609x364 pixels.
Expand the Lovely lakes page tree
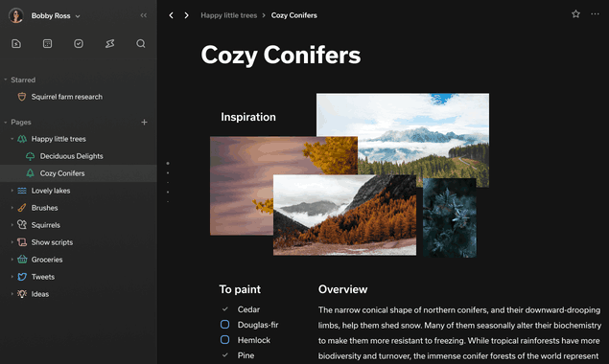(12, 191)
